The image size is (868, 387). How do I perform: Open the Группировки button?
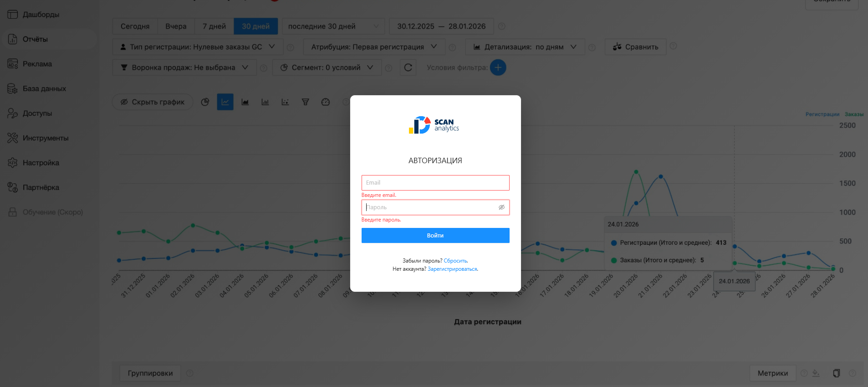coord(150,373)
